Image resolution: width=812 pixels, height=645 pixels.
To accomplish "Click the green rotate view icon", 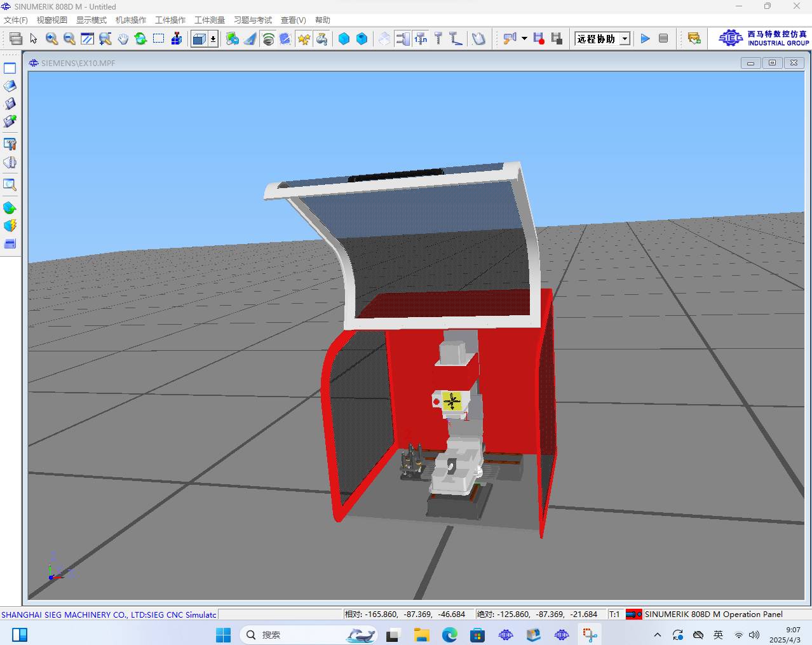I will 140,39.
